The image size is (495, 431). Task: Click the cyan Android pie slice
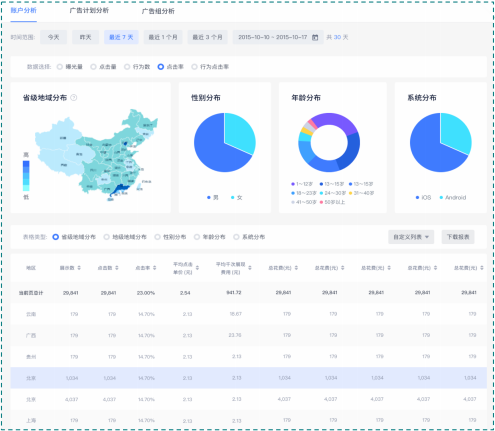[454, 132]
